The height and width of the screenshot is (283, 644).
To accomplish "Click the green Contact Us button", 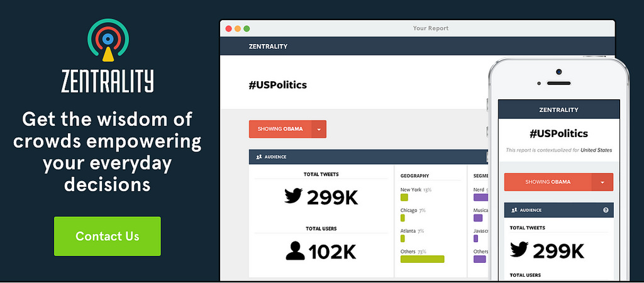I will tap(107, 236).
